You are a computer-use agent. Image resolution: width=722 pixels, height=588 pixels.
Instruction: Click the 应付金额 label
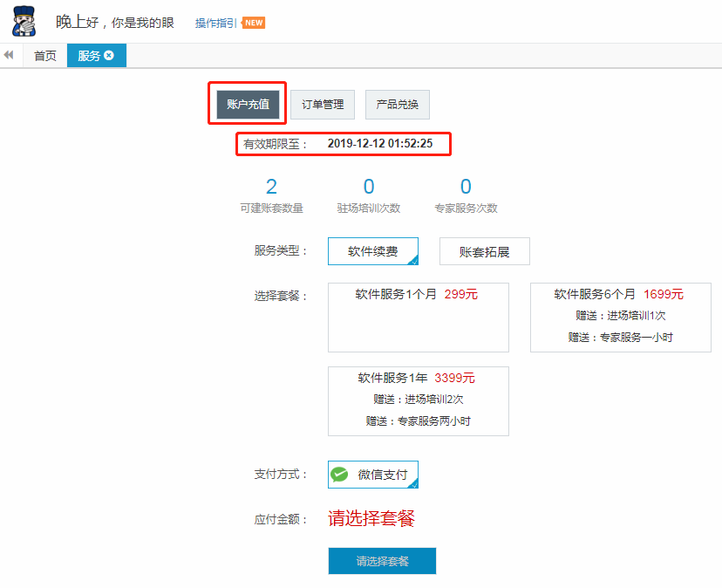[281, 519]
